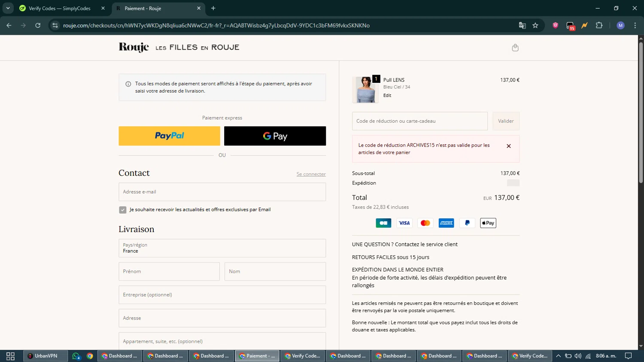Pay with Google Pay button

tap(275, 136)
